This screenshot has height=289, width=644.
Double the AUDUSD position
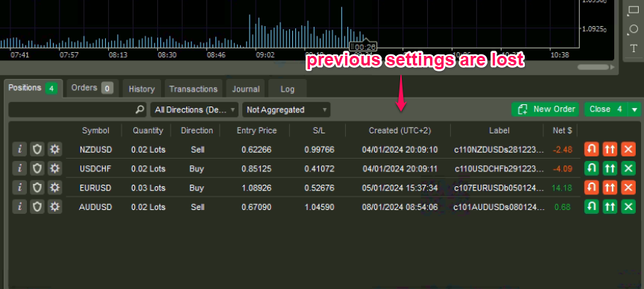[x=610, y=206]
